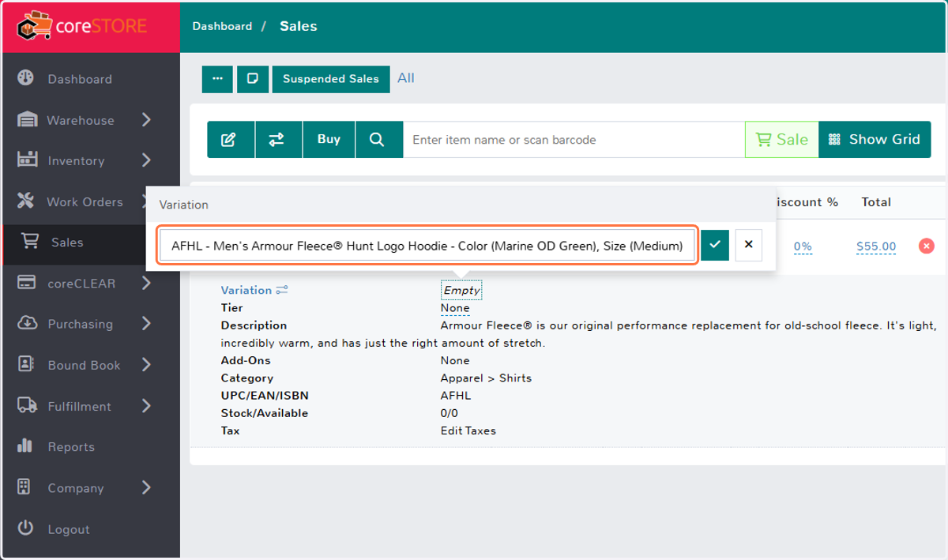
Task: Click the coreCLEAR credit card icon
Action: click(x=27, y=282)
